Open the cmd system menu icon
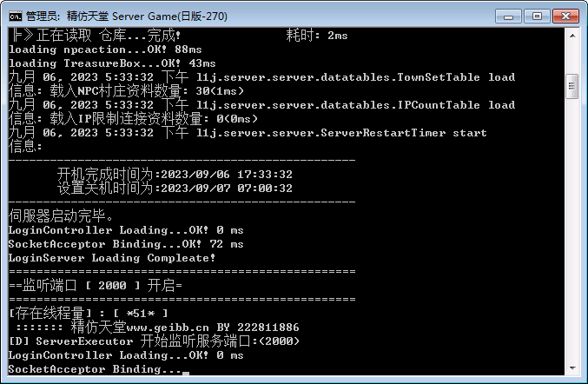Viewport: 588px width, 384px height. (x=16, y=17)
